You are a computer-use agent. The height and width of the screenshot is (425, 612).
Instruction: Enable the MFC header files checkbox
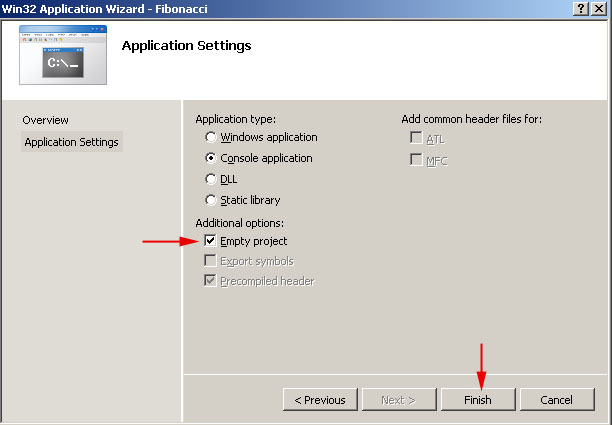click(416, 160)
